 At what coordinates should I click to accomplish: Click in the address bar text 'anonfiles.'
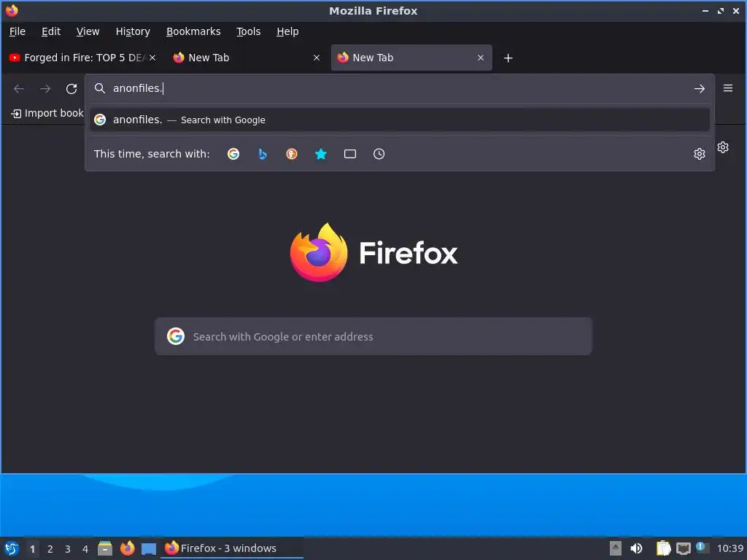(x=137, y=88)
